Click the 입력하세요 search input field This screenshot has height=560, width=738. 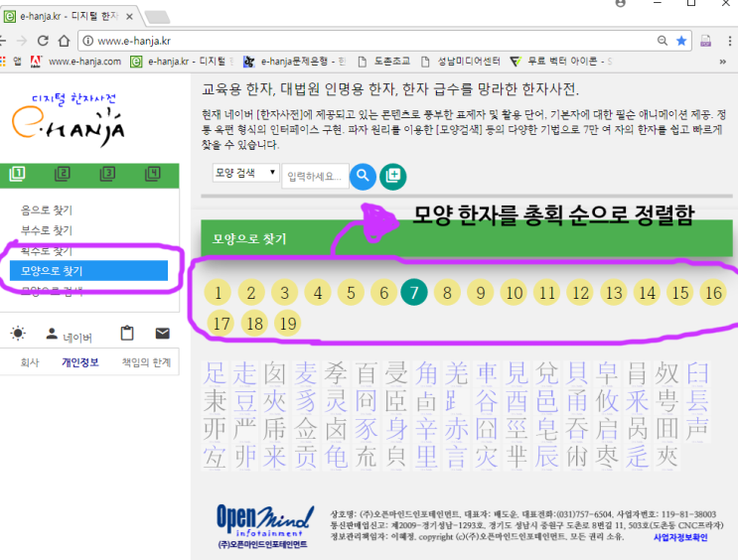[315, 176]
